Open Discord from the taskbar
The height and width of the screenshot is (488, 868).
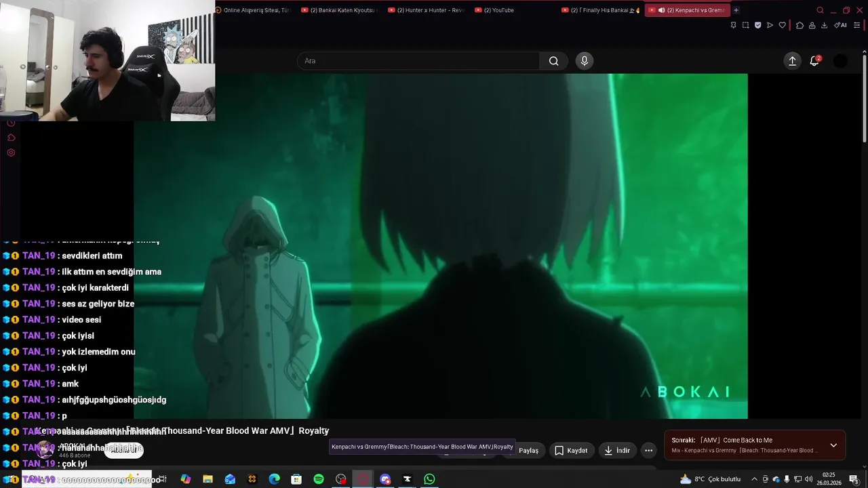(385, 479)
